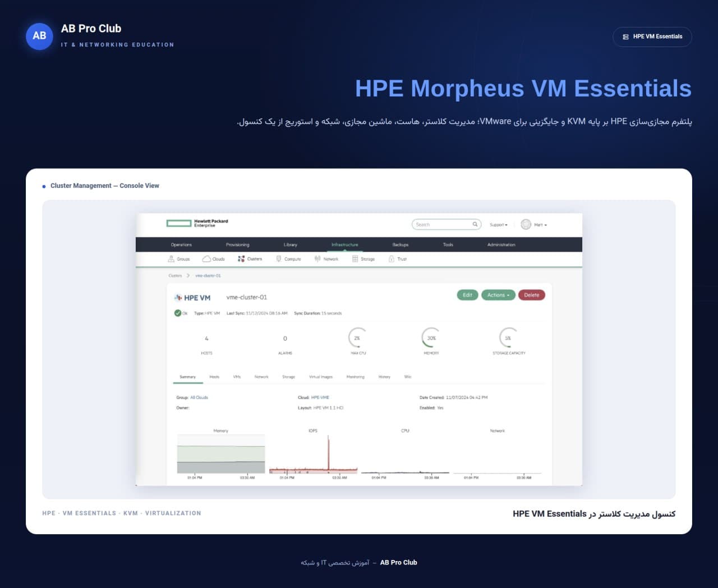Switch to the Storage tab in cluster

pyautogui.click(x=288, y=377)
